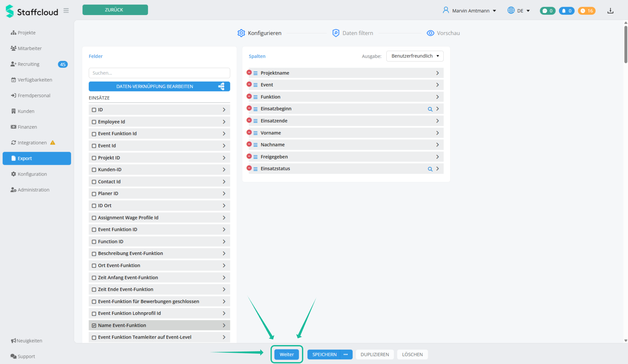Click the drag handle of the Vorname column
Screen dimensions: 628x364
(255, 133)
